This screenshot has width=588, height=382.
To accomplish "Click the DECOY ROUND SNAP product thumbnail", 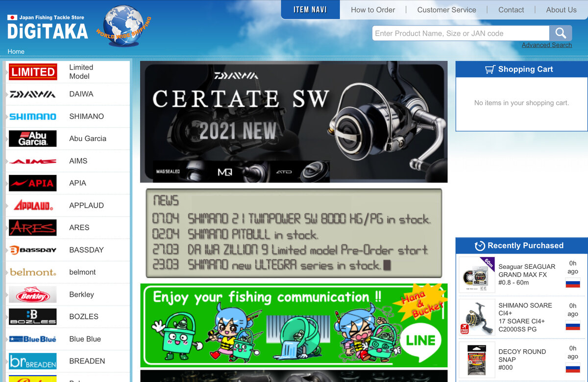I will 477,360.
